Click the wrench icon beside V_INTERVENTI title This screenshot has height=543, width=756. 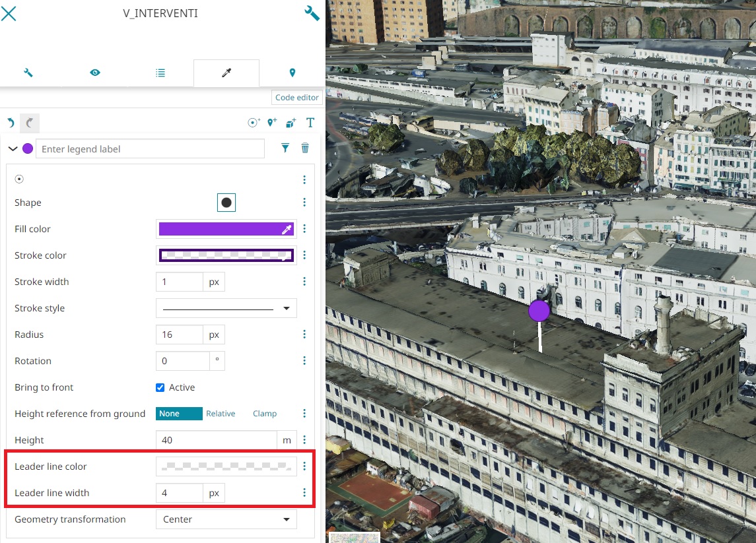[312, 13]
